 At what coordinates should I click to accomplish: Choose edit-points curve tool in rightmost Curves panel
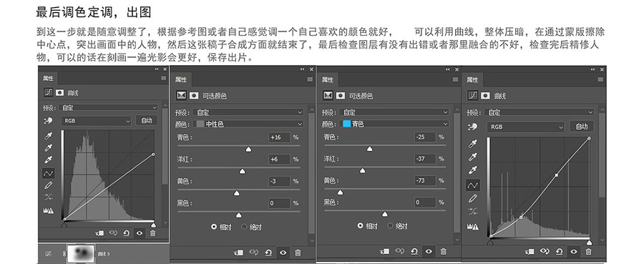[473, 185]
